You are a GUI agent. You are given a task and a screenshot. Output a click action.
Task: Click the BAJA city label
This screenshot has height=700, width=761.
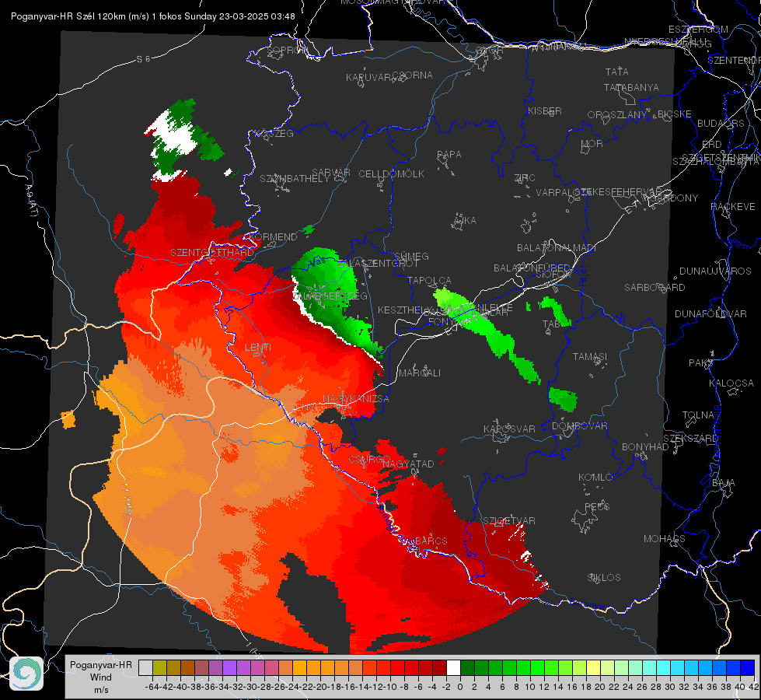coord(724,483)
